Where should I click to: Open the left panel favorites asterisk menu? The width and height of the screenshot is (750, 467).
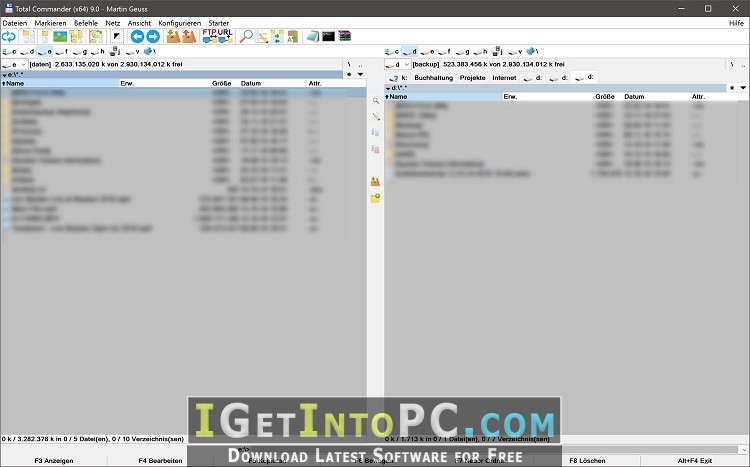click(349, 74)
